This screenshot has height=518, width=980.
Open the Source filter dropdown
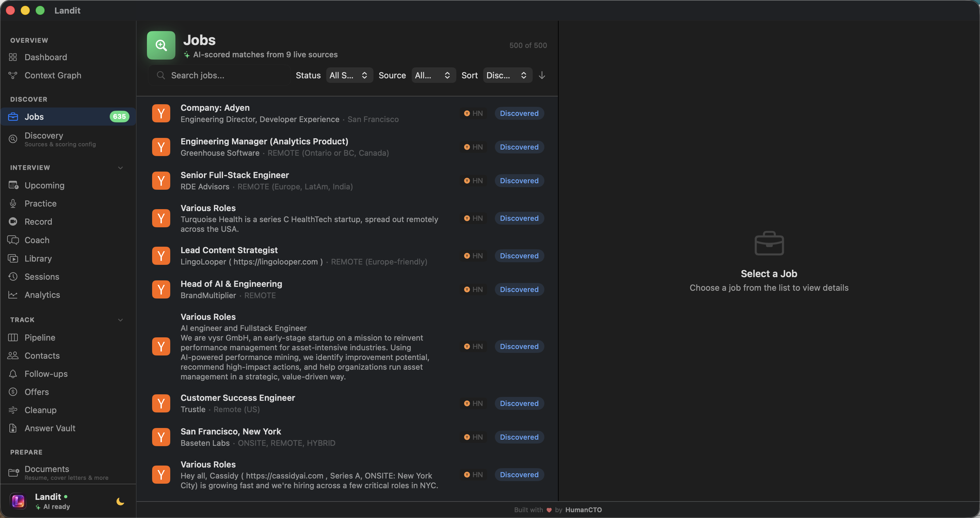pyautogui.click(x=433, y=75)
